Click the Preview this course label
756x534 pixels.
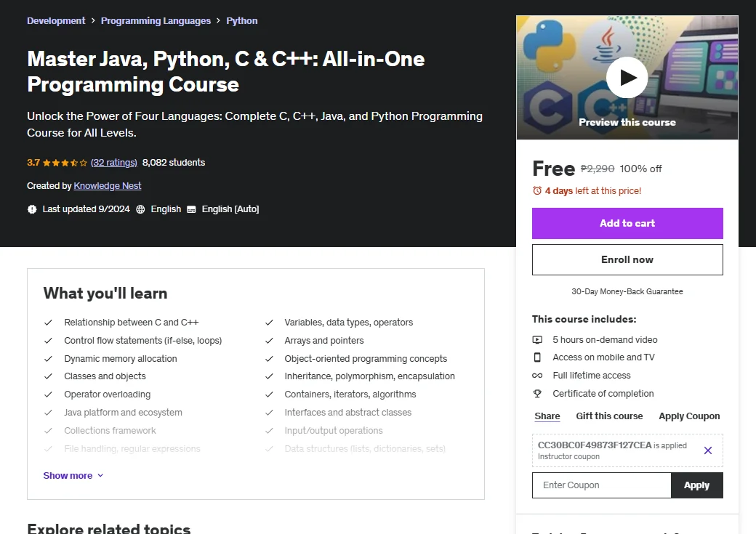tap(627, 122)
